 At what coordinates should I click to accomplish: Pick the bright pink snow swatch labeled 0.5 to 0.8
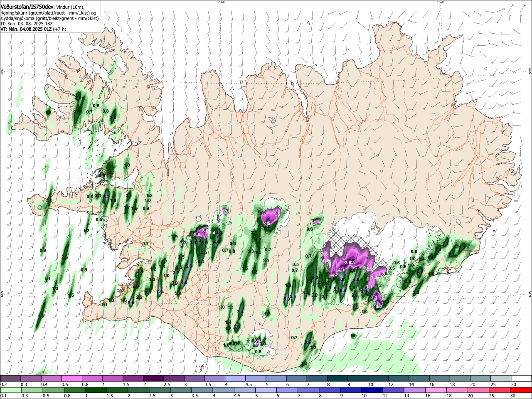click(x=71, y=378)
